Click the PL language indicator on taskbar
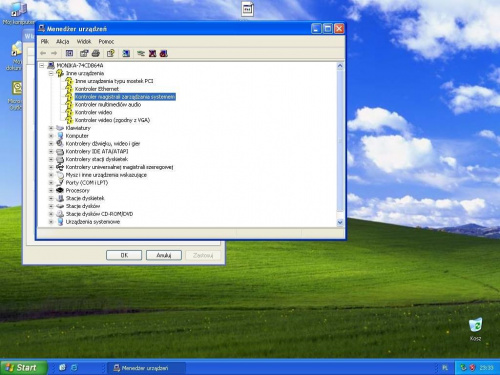 445,368
